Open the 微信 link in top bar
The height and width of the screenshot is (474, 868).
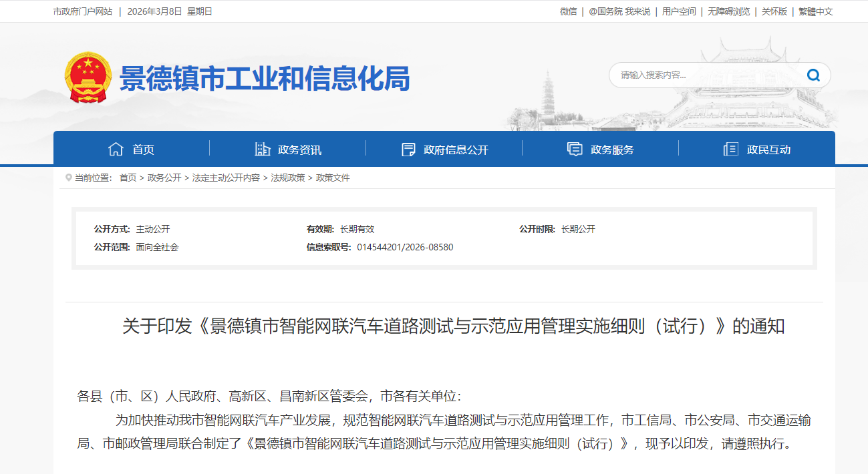click(x=568, y=11)
